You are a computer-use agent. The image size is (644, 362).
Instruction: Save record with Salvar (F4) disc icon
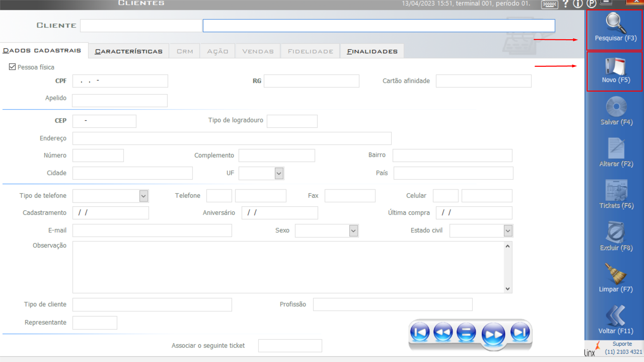pyautogui.click(x=616, y=107)
